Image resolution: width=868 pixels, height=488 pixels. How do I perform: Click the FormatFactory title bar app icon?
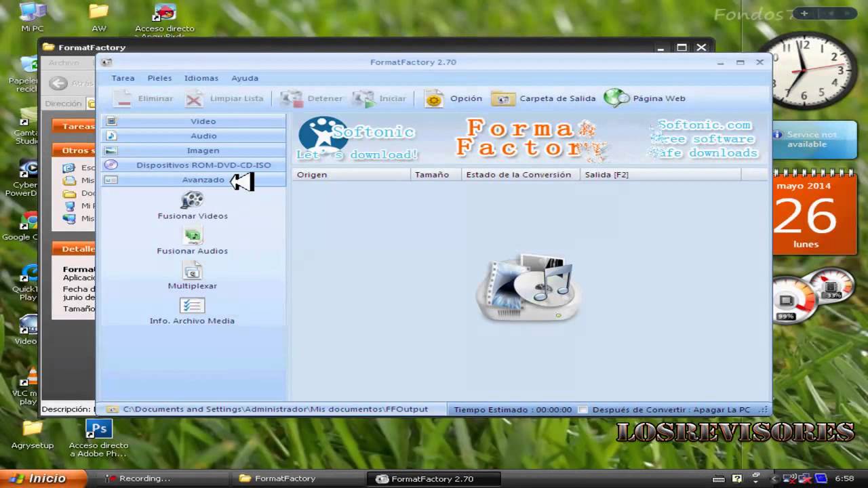pyautogui.click(x=106, y=62)
